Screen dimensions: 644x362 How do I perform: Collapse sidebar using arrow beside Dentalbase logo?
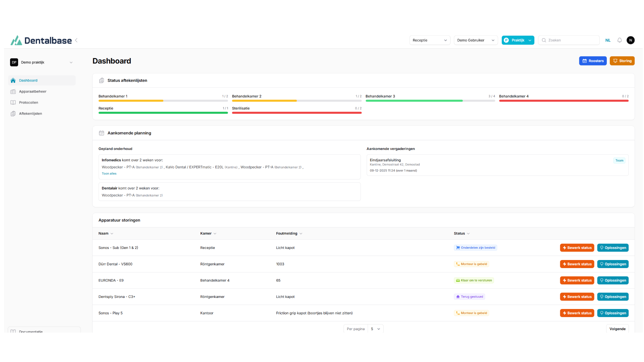click(x=76, y=40)
